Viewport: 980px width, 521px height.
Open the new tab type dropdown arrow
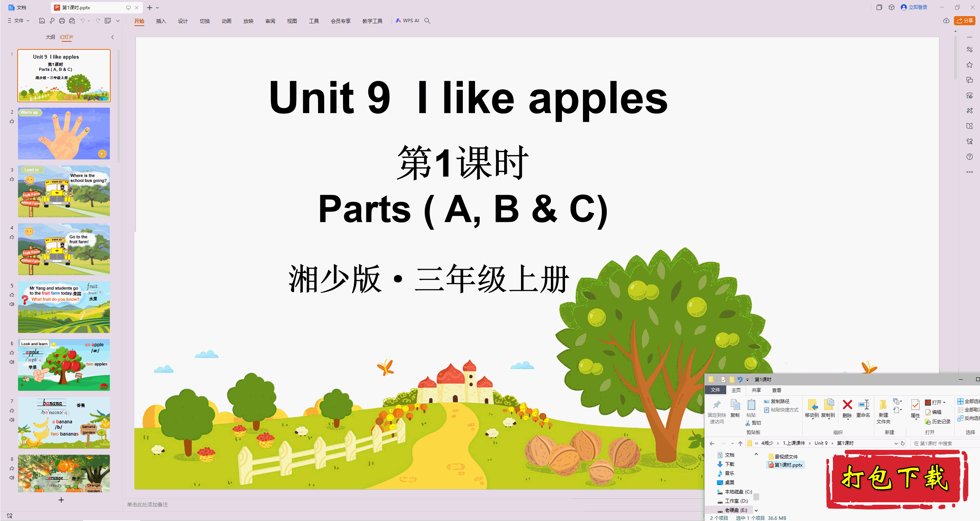[x=157, y=8]
